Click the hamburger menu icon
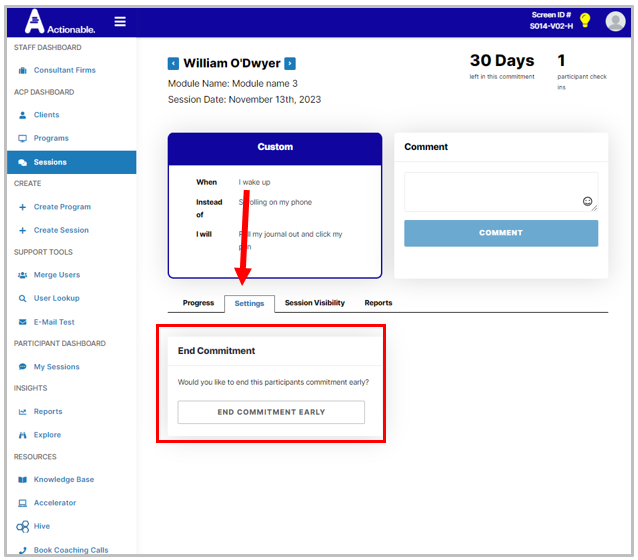This screenshot has width=638, height=560. click(x=120, y=21)
